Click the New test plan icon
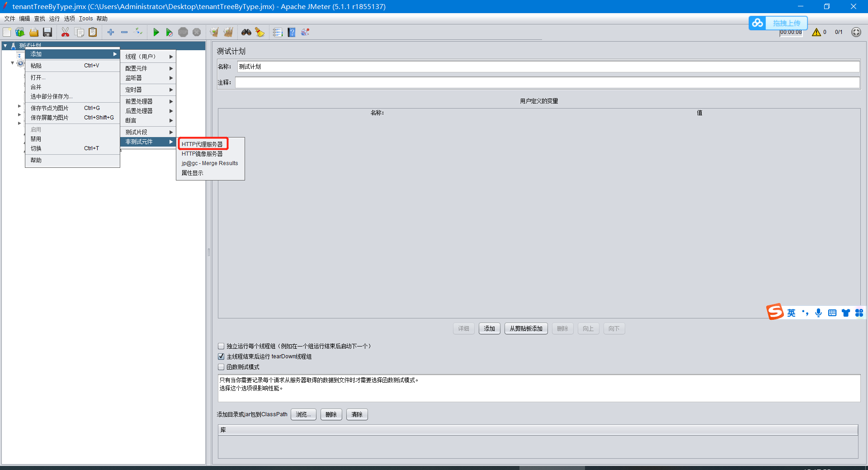This screenshot has height=470, width=868. point(7,32)
